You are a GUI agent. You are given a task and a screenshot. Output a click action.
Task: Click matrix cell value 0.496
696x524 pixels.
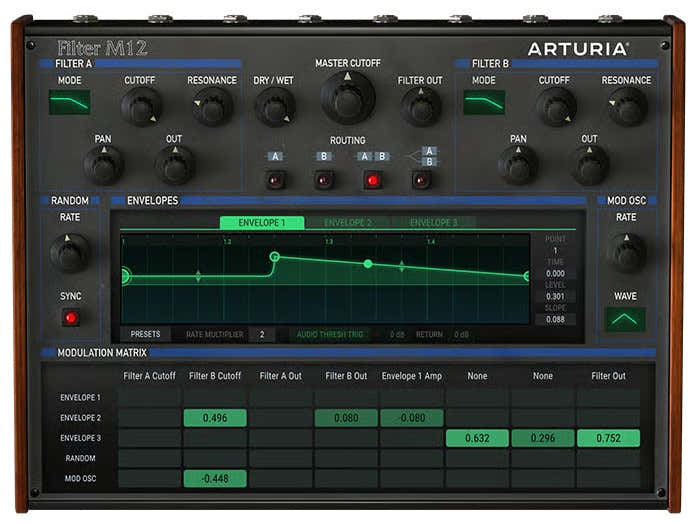pyautogui.click(x=215, y=418)
